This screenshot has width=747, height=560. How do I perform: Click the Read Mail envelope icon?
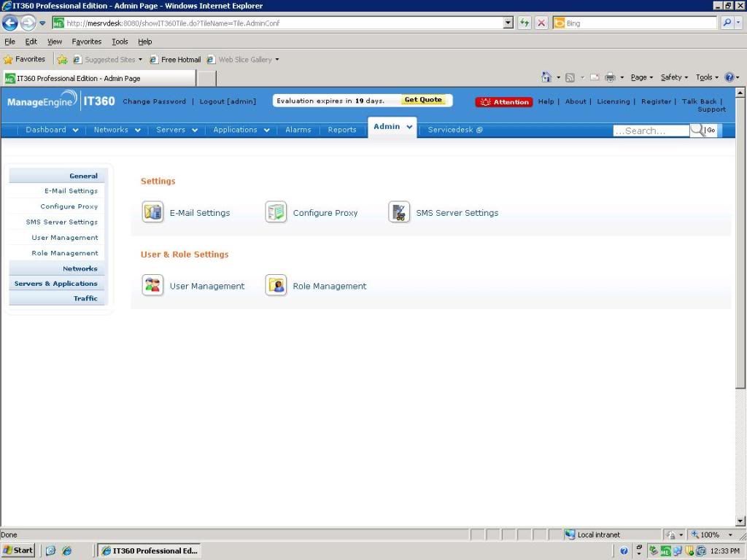point(595,77)
